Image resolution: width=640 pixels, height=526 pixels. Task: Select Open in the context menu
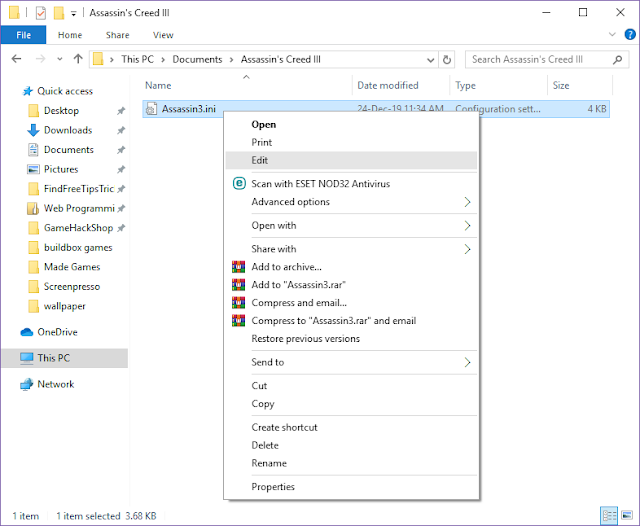click(x=351, y=124)
